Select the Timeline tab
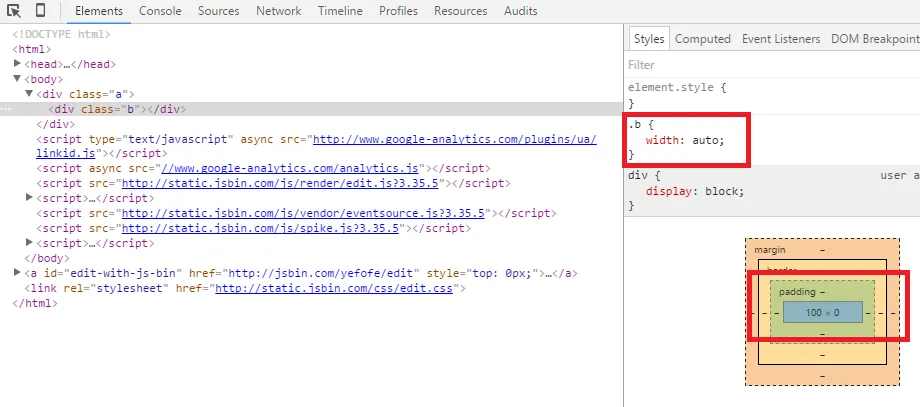 tap(340, 11)
